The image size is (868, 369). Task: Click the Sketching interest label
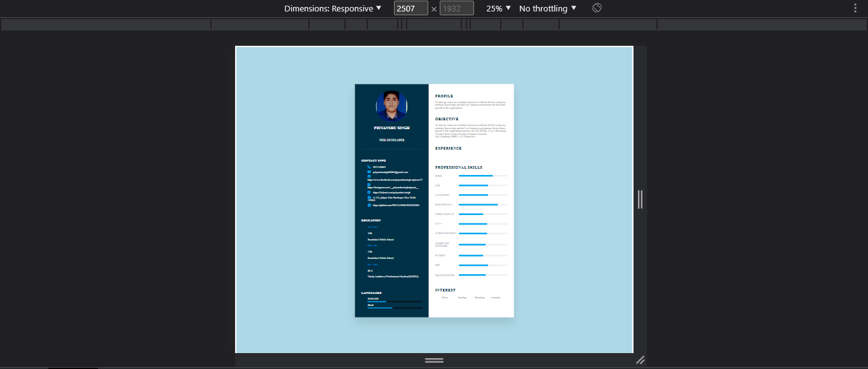click(x=479, y=297)
